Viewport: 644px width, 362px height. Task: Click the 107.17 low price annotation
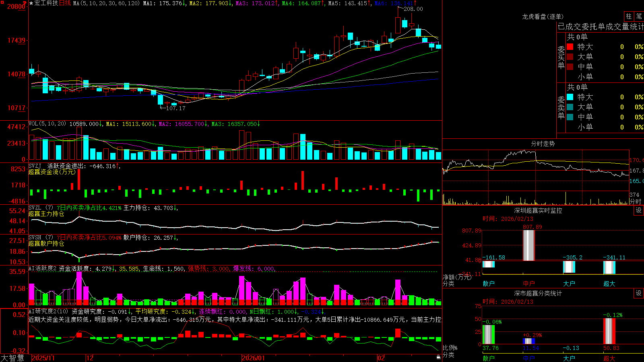pyautogui.click(x=176, y=108)
